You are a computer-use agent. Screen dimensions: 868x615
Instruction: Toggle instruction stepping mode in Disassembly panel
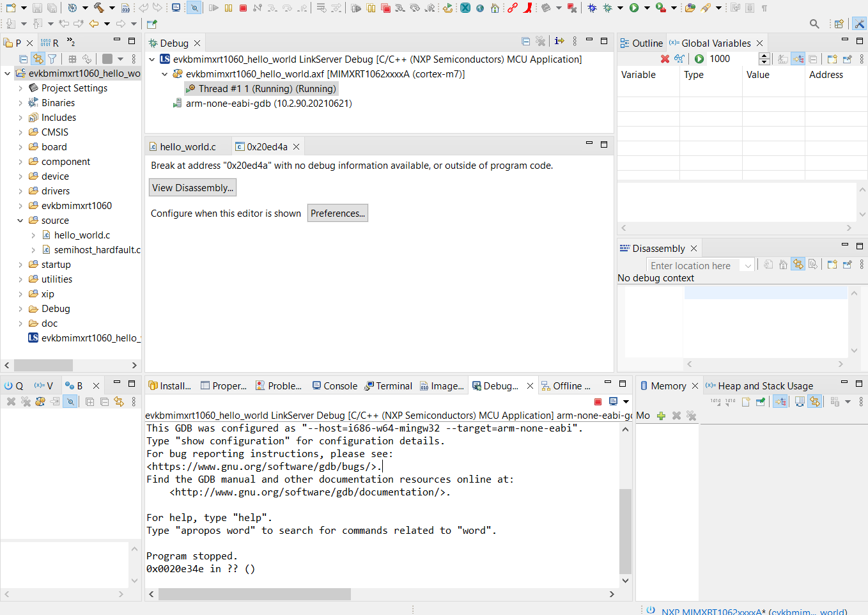click(x=813, y=263)
